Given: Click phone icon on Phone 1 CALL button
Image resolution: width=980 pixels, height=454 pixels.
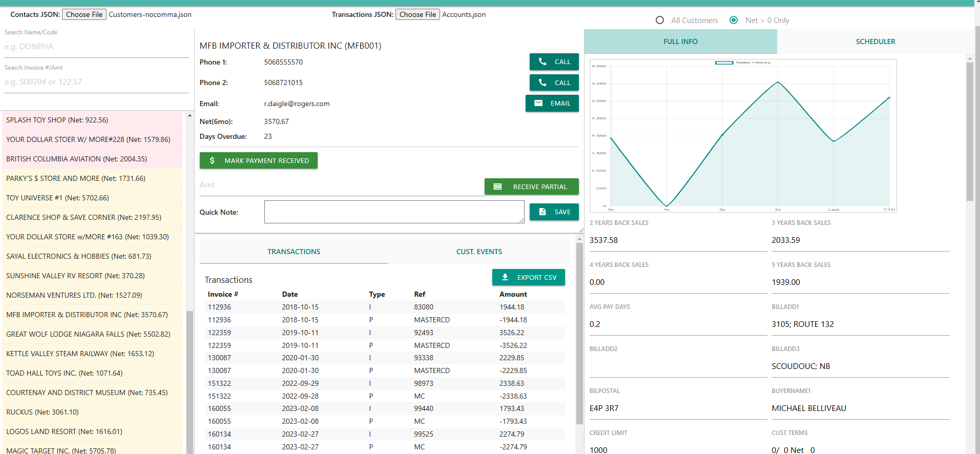Looking at the screenshot, I should 543,61.
